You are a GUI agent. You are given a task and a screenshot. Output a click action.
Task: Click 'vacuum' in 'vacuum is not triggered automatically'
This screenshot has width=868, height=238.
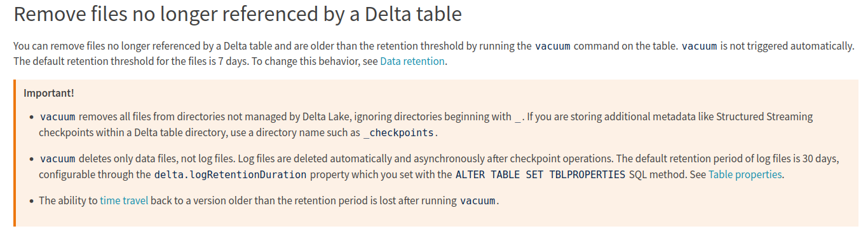click(700, 46)
